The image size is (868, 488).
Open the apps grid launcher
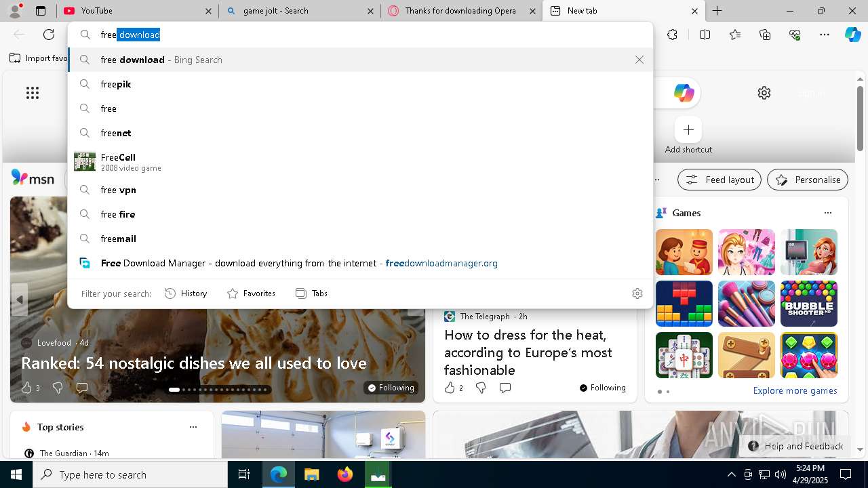(33, 93)
